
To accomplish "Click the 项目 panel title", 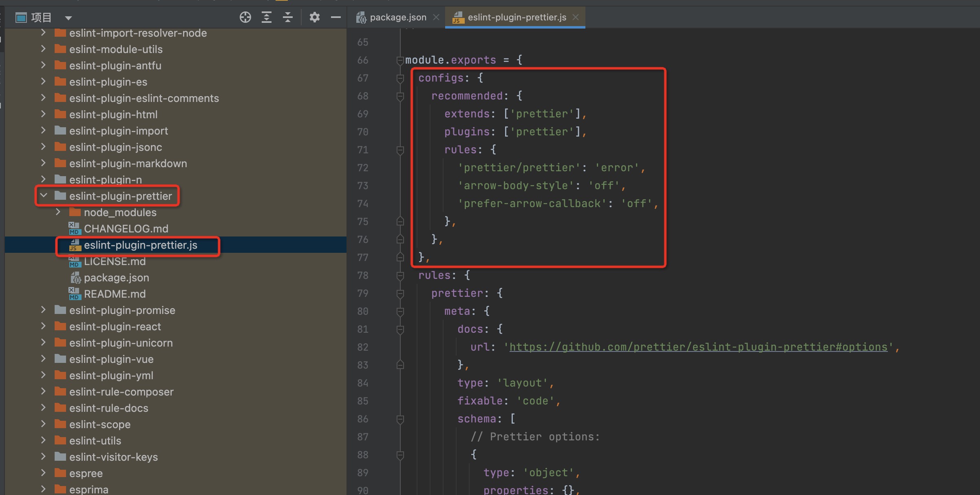I will (41, 18).
